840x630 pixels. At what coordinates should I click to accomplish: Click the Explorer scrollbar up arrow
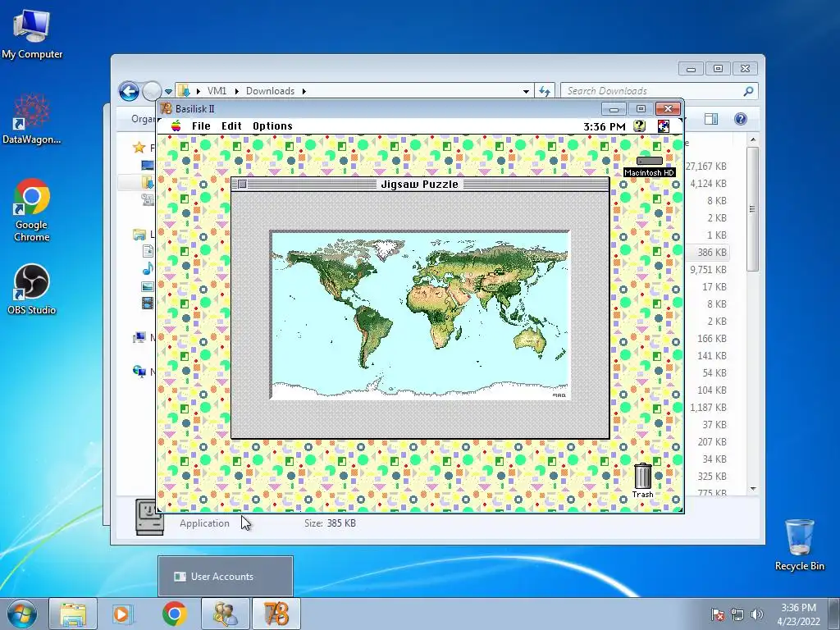753,139
